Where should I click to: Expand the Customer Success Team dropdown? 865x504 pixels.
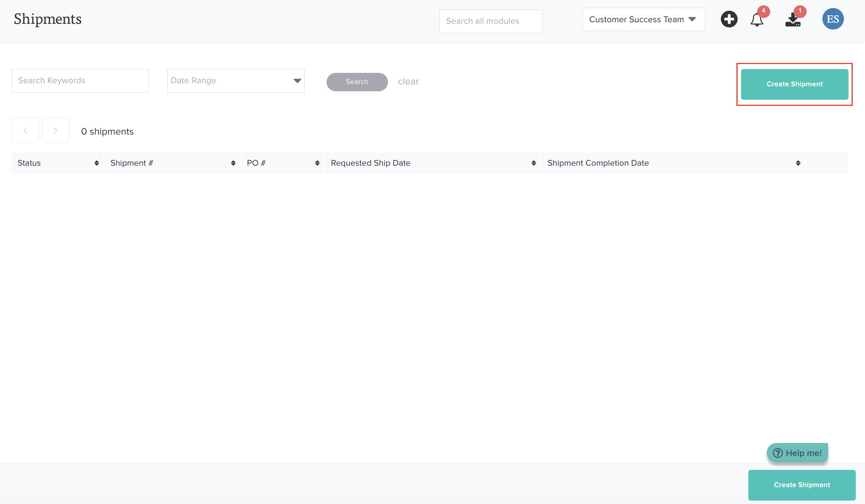[x=644, y=20]
